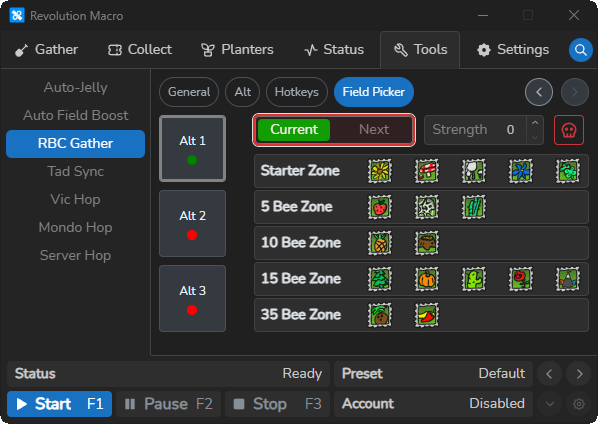Pause the macro with Pause F2
Image resolution: width=598 pixels, height=424 pixels.
click(x=169, y=404)
